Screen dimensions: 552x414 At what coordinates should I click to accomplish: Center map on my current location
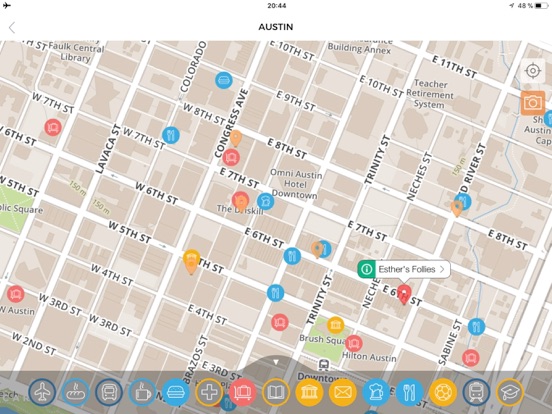click(533, 71)
